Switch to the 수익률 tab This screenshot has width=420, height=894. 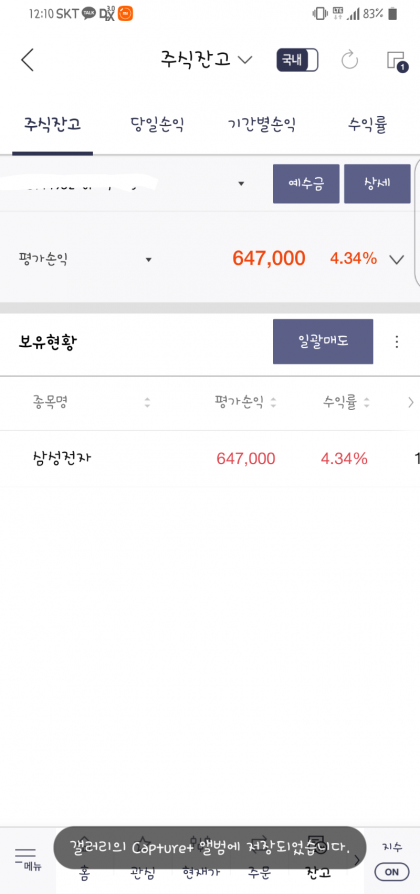coord(368,125)
